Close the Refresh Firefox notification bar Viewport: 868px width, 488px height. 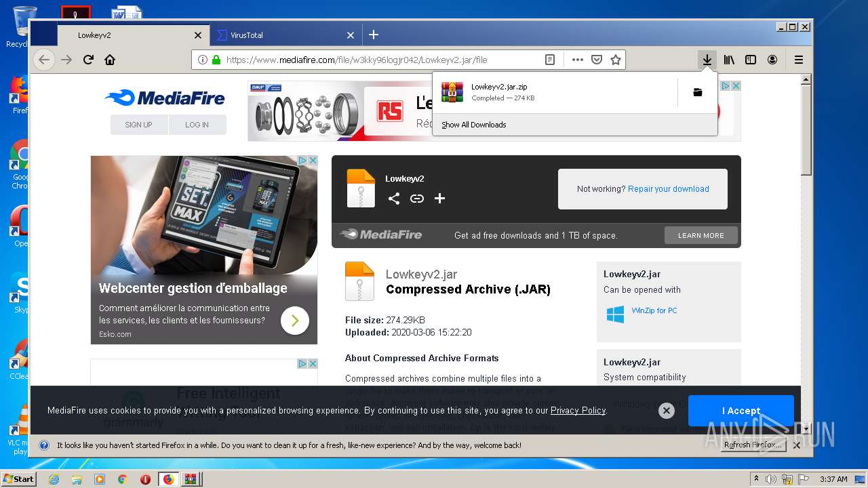[x=797, y=445]
